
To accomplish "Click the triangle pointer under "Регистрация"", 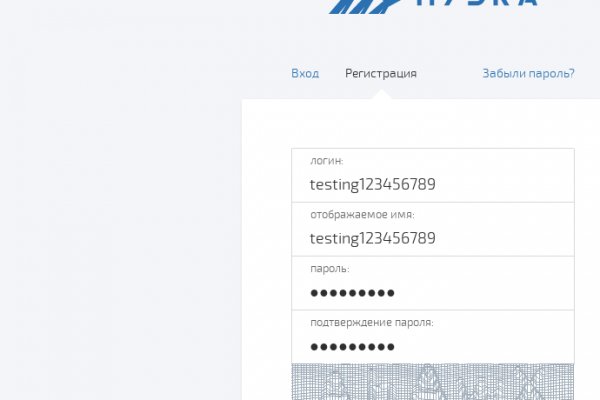I will 381,95.
